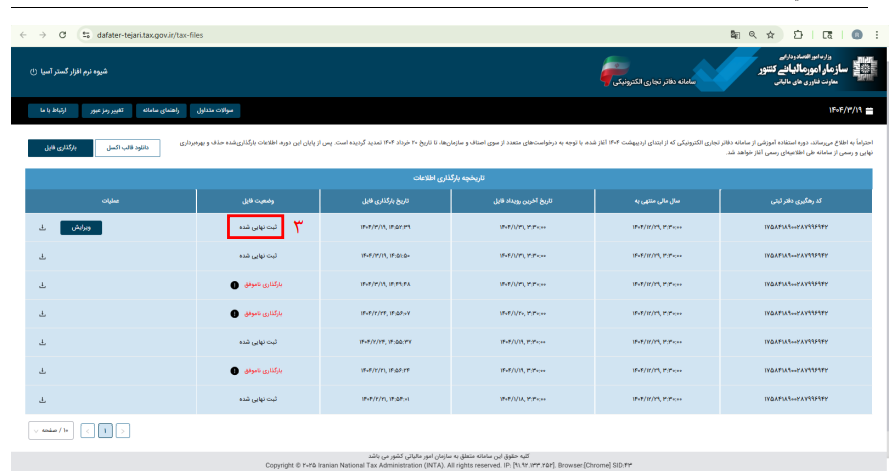Click the browser address bar URL
The width and height of the screenshot is (892, 476).
(x=150, y=35)
